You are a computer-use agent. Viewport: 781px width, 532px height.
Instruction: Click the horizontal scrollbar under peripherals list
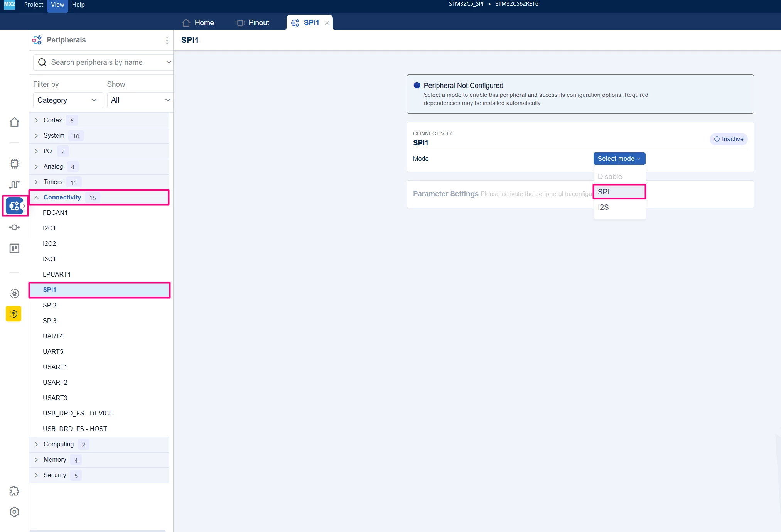[98, 531]
